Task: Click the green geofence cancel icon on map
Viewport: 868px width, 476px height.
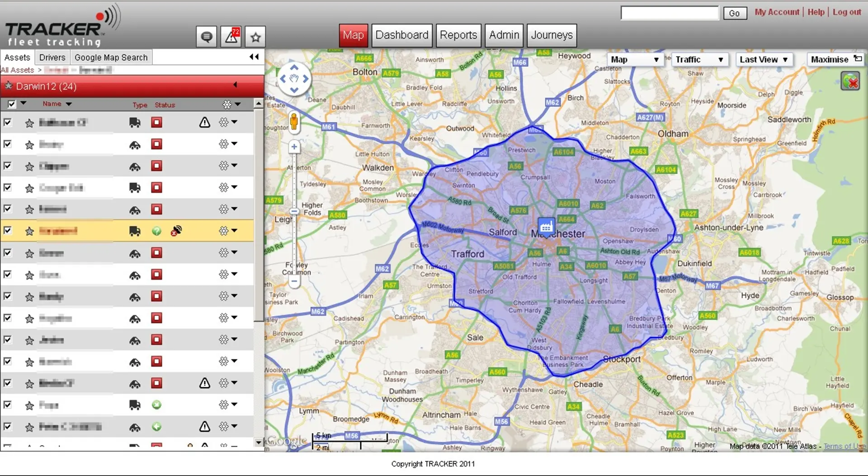Action: click(850, 81)
